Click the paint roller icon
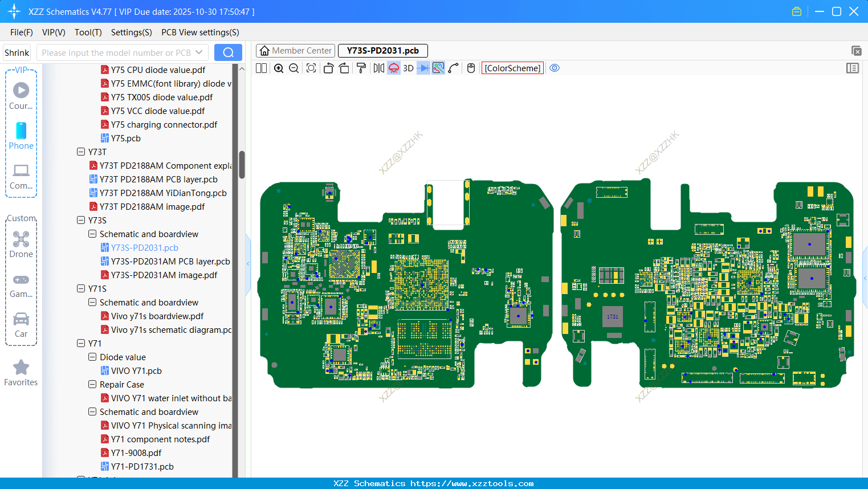The width and height of the screenshot is (868, 489). click(361, 68)
